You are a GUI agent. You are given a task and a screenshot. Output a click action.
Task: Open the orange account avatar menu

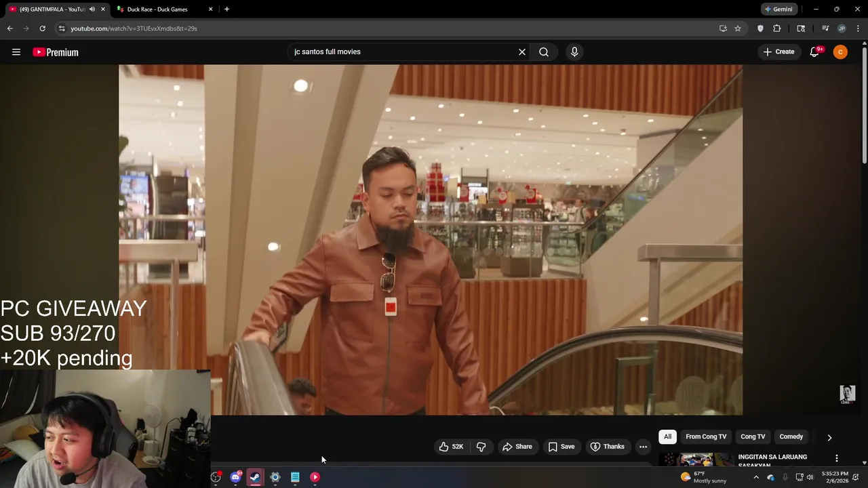[840, 52]
